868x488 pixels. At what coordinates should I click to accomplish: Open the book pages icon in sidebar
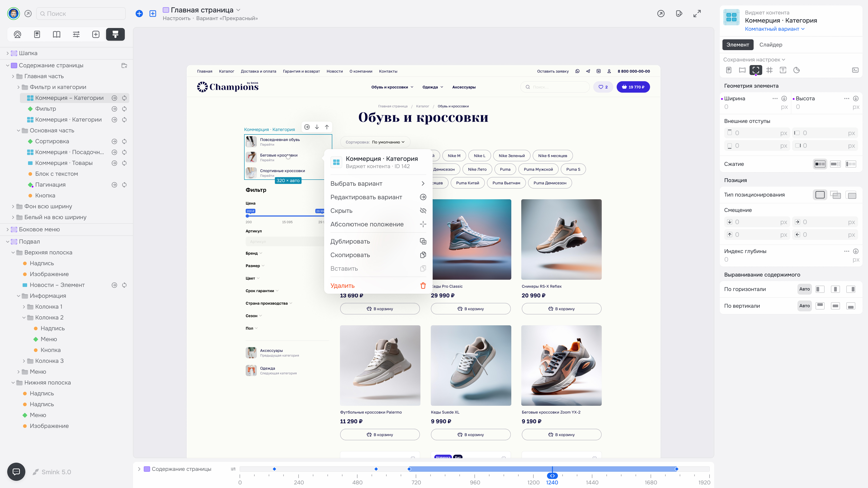pyautogui.click(x=57, y=34)
